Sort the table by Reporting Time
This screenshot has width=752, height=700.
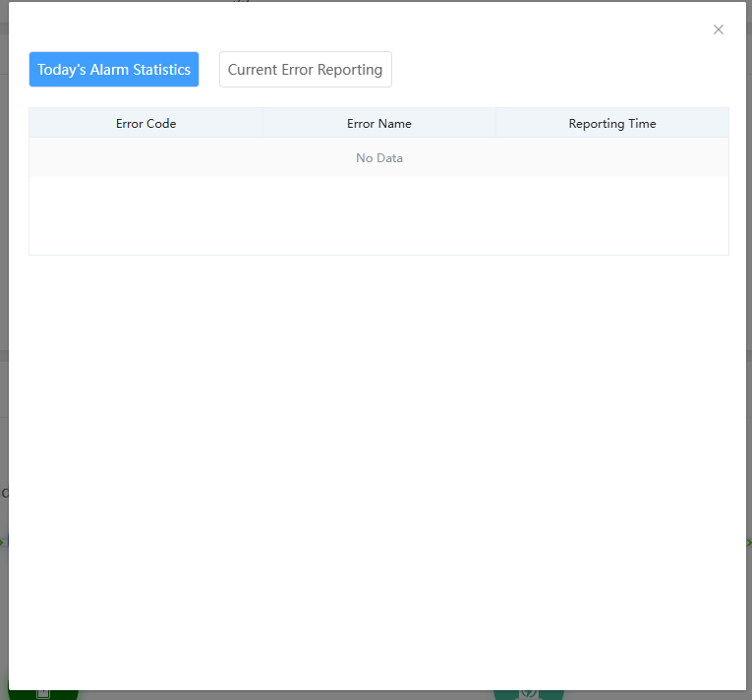point(611,124)
